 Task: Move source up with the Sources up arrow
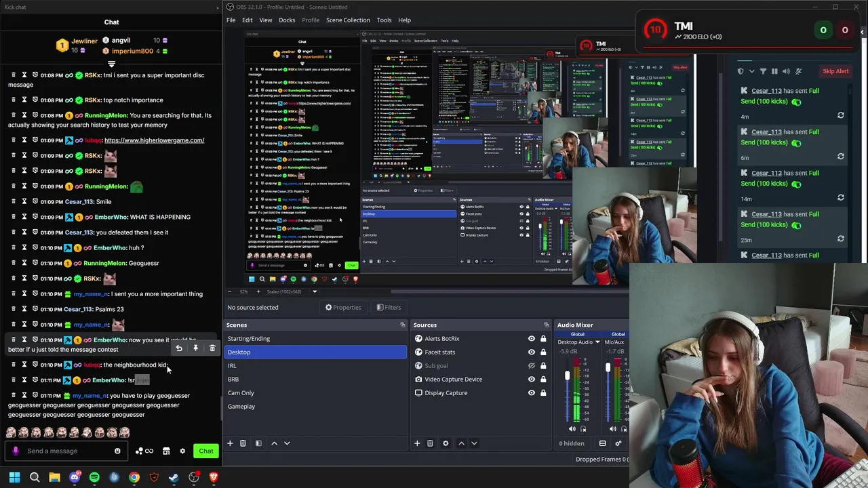[x=461, y=443]
